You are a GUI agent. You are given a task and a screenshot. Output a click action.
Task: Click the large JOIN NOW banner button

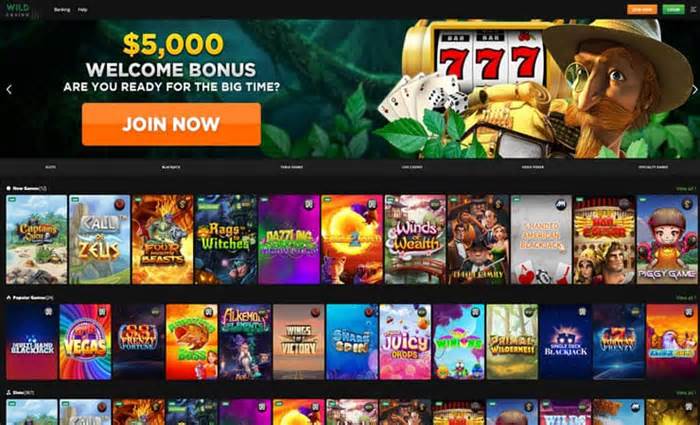click(x=171, y=124)
